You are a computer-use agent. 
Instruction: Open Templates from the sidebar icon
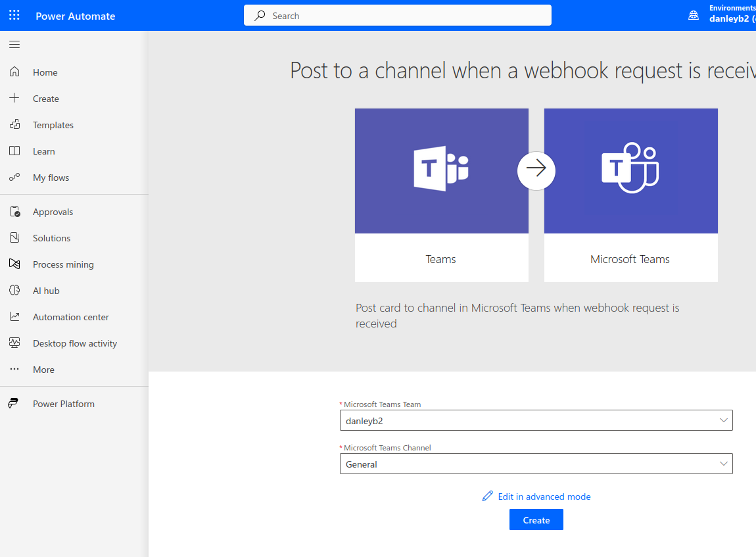14,125
